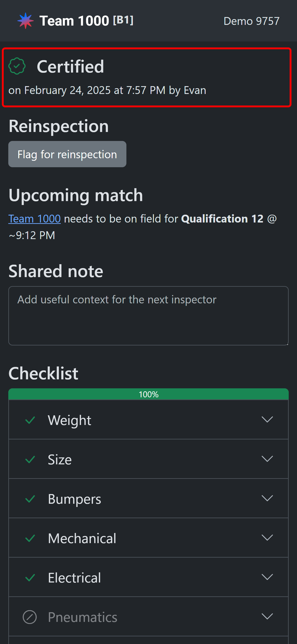Click the 100% checklist progress bar
This screenshot has width=297, height=644.
click(148, 394)
